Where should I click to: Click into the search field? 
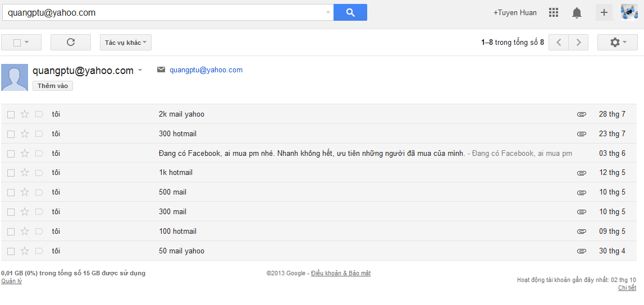(163, 12)
